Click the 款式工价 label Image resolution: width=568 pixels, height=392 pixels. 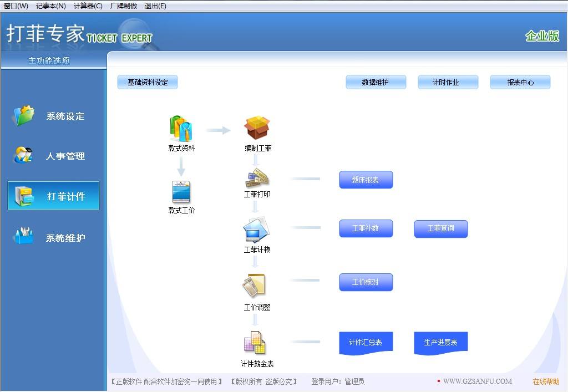181,210
